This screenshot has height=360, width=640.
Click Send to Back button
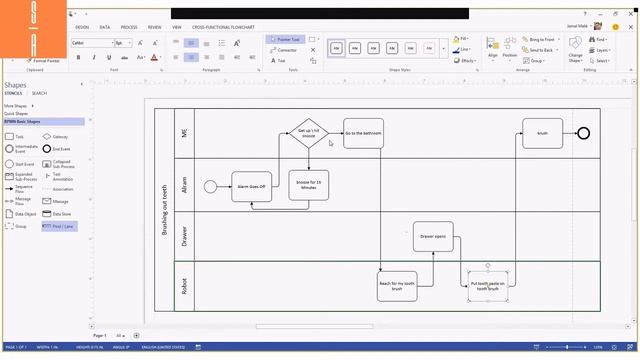pyautogui.click(x=539, y=50)
